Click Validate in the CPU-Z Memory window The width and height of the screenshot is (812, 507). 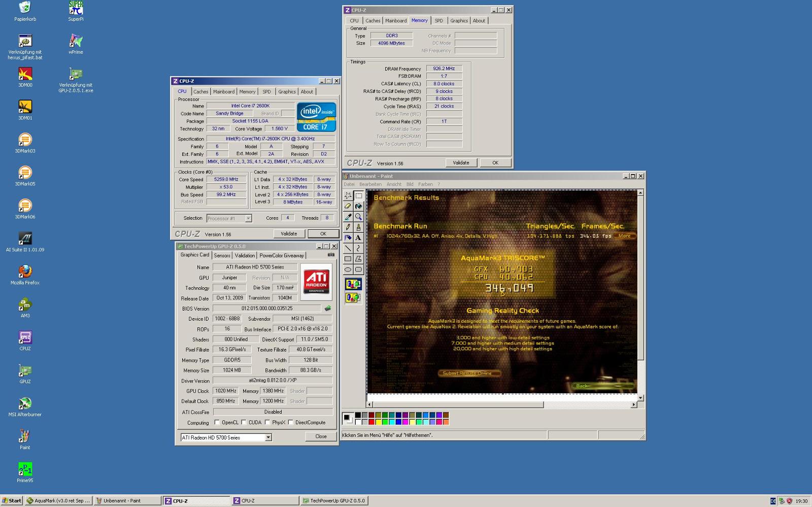click(461, 163)
